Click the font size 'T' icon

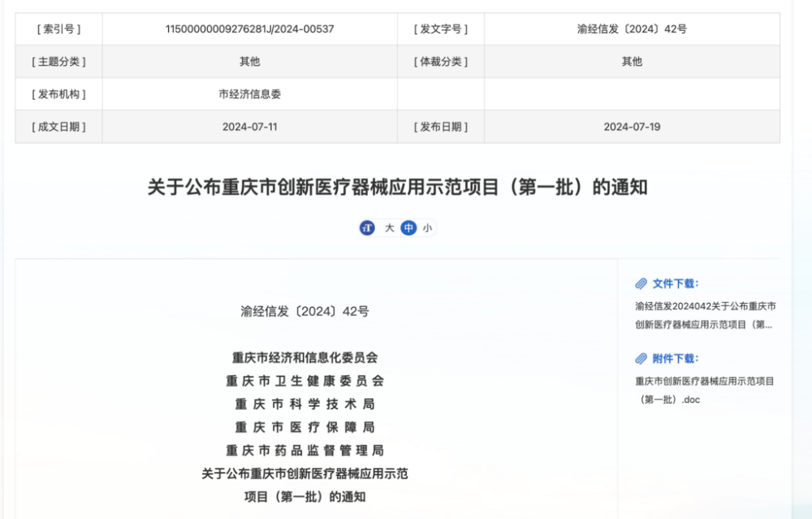(367, 228)
